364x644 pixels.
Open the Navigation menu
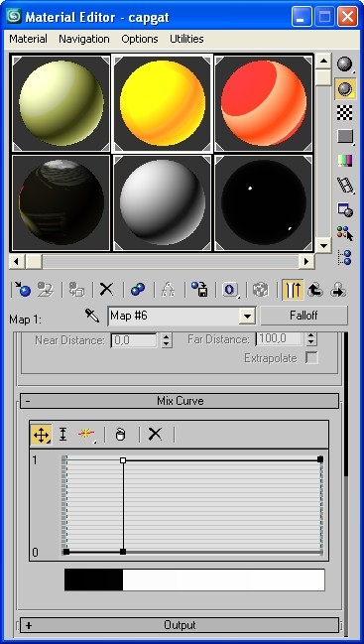84,39
